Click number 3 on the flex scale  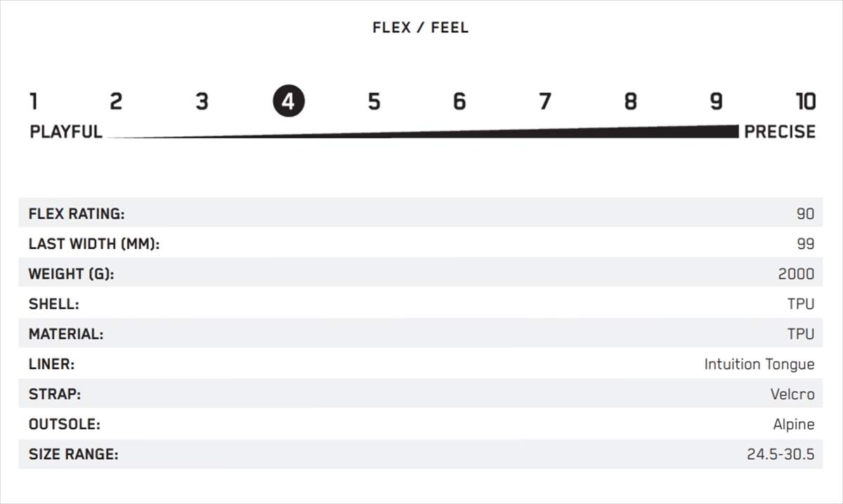202,102
